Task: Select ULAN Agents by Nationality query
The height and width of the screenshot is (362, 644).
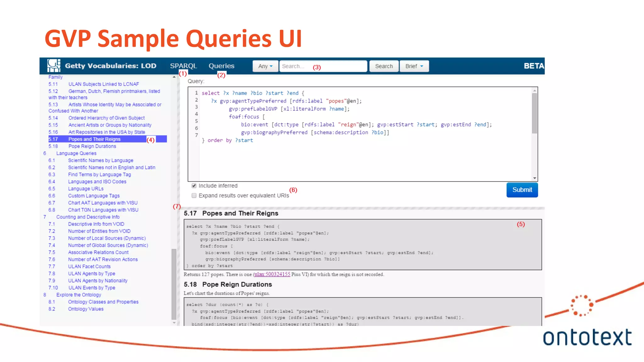Action: pyautogui.click(x=98, y=281)
